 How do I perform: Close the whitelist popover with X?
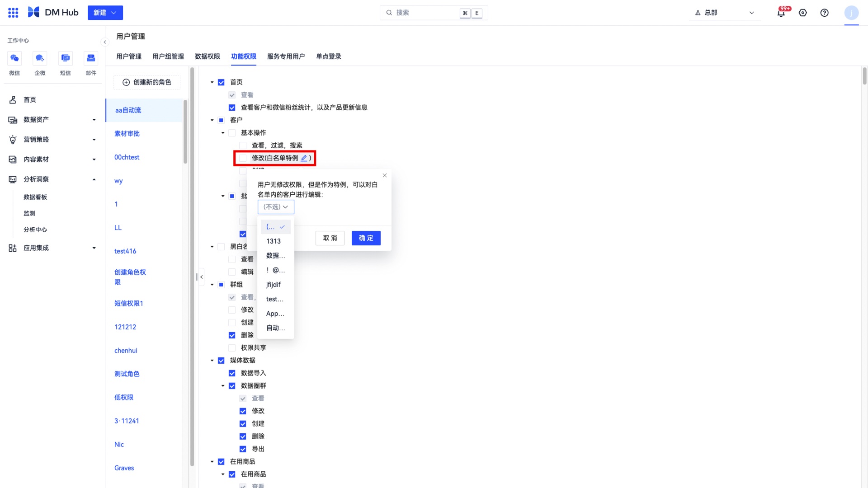(385, 175)
